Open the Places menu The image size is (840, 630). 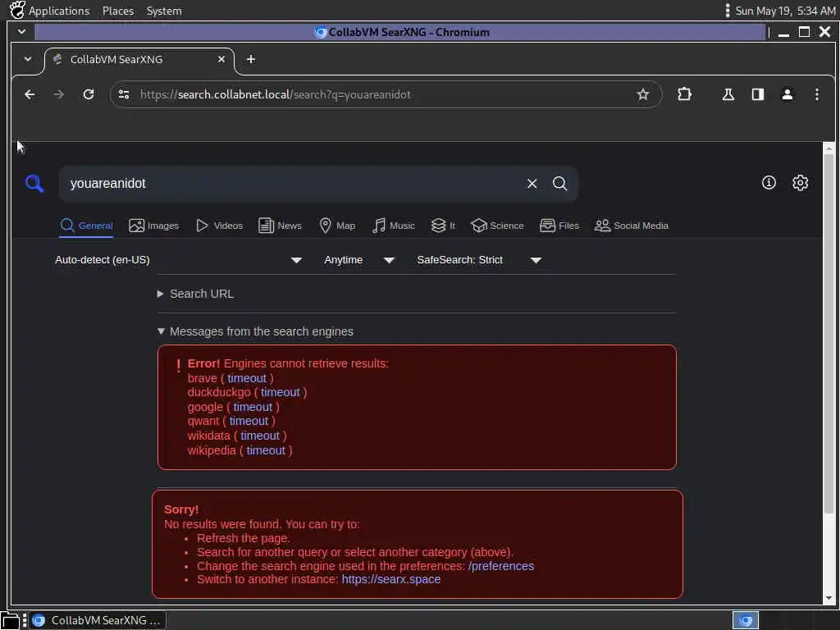tap(118, 11)
